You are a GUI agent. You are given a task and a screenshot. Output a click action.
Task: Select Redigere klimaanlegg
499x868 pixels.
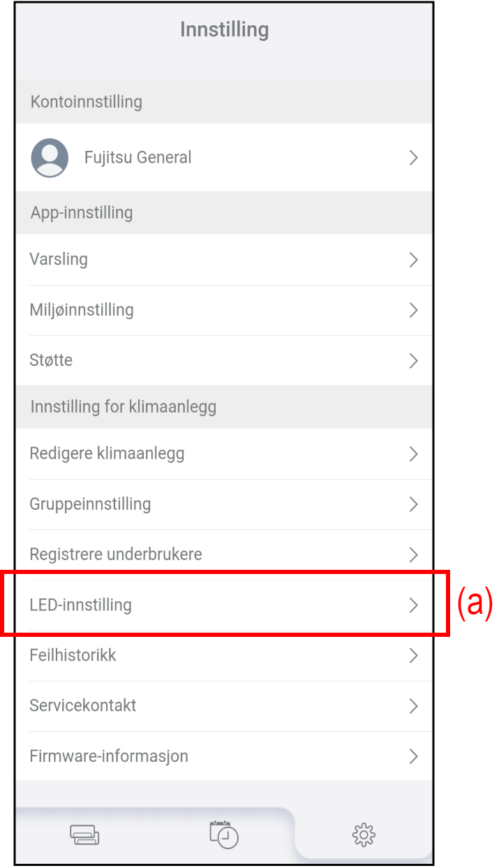(107, 454)
